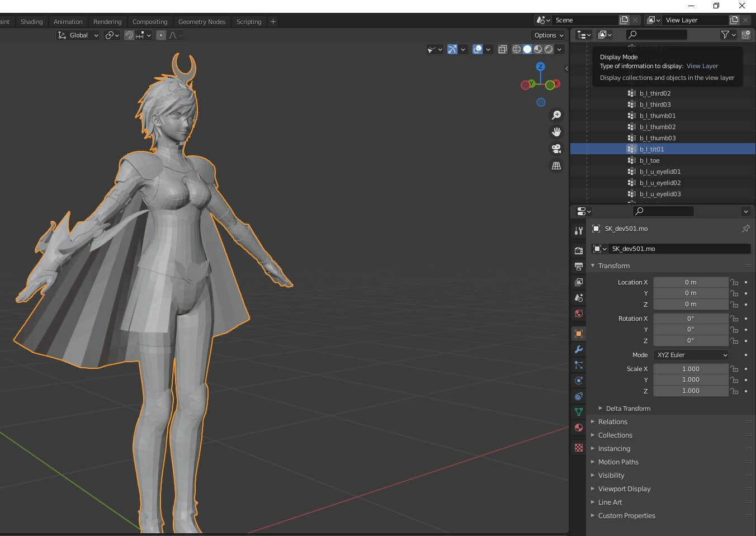Switch to Material Preview shading
This screenshot has width=756, height=536.
pyautogui.click(x=538, y=49)
